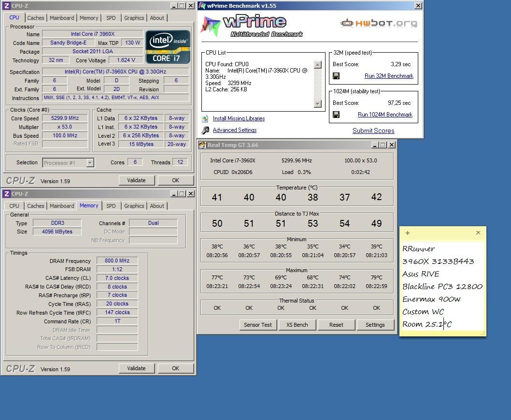The width and height of the screenshot is (511, 420).
Task: Click Validate in bottom CPU-Z window
Action: 136,368
